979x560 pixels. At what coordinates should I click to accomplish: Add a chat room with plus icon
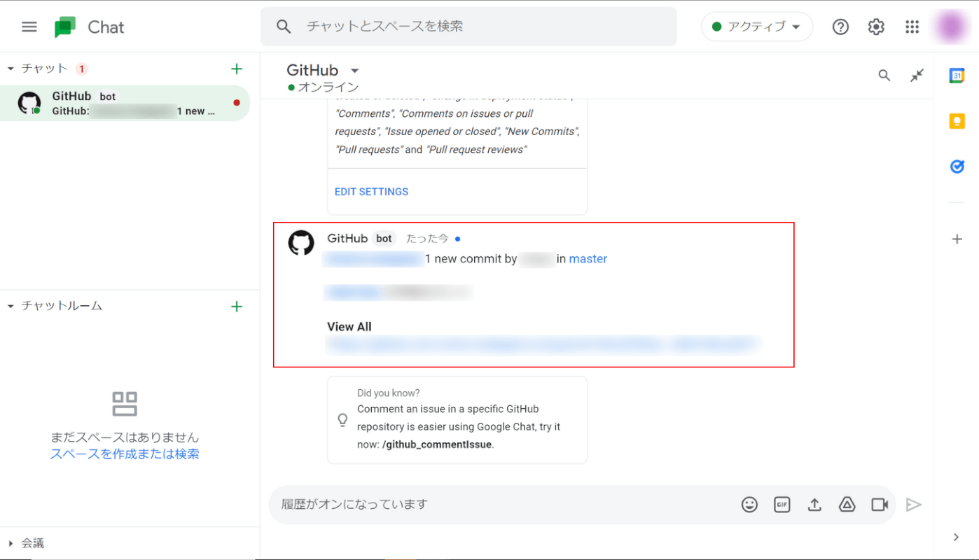pyautogui.click(x=237, y=306)
